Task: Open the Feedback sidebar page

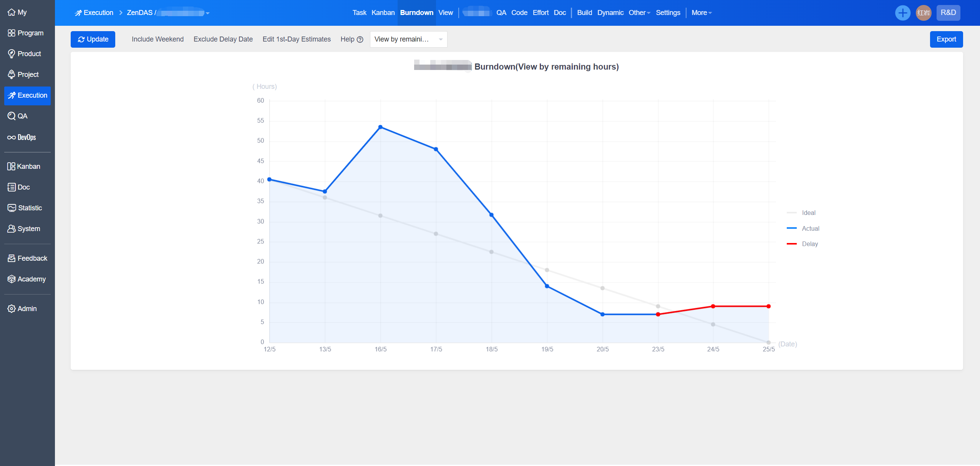Action: [x=27, y=258]
